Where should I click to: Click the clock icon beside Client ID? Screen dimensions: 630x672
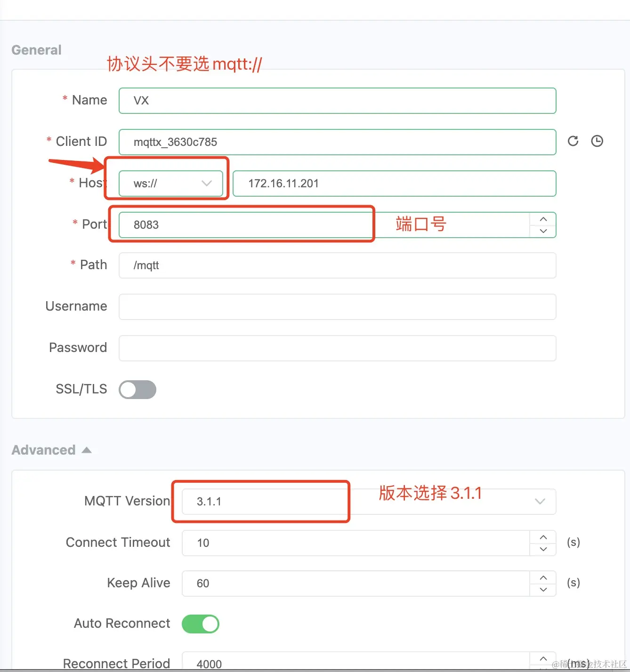pyautogui.click(x=597, y=141)
